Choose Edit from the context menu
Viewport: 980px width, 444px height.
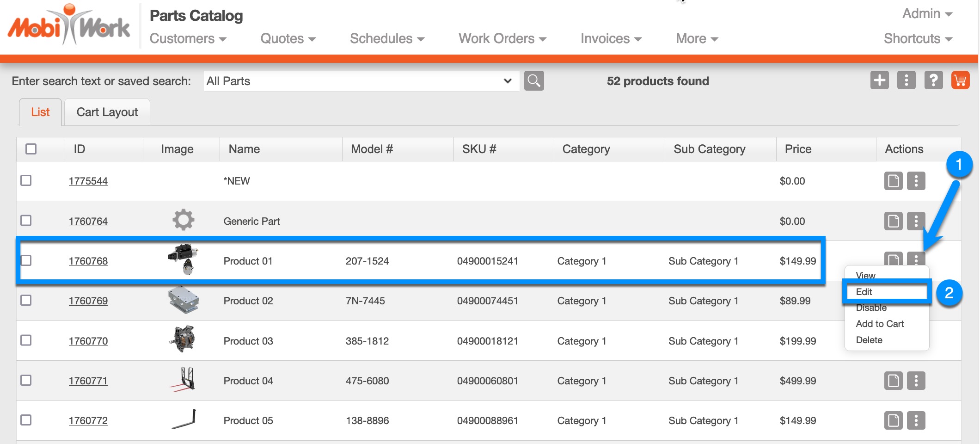pyautogui.click(x=864, y=292)
